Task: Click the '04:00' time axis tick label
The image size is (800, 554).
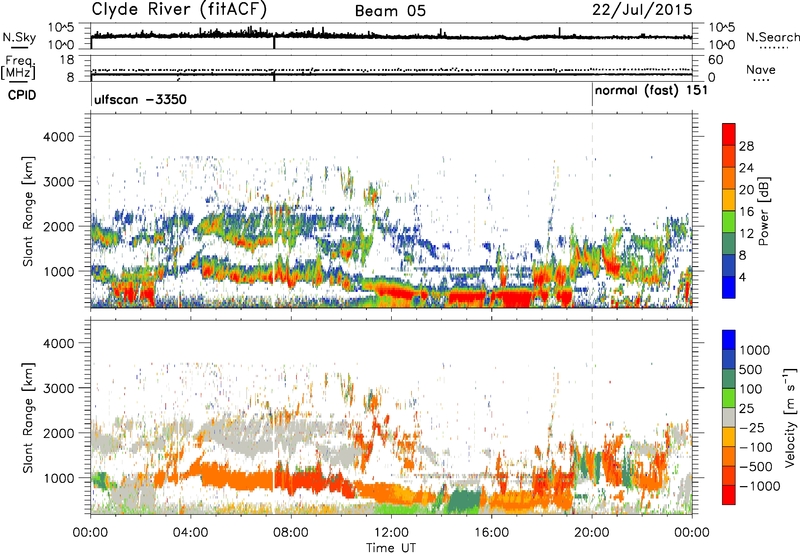Action: tap(190, 533)
